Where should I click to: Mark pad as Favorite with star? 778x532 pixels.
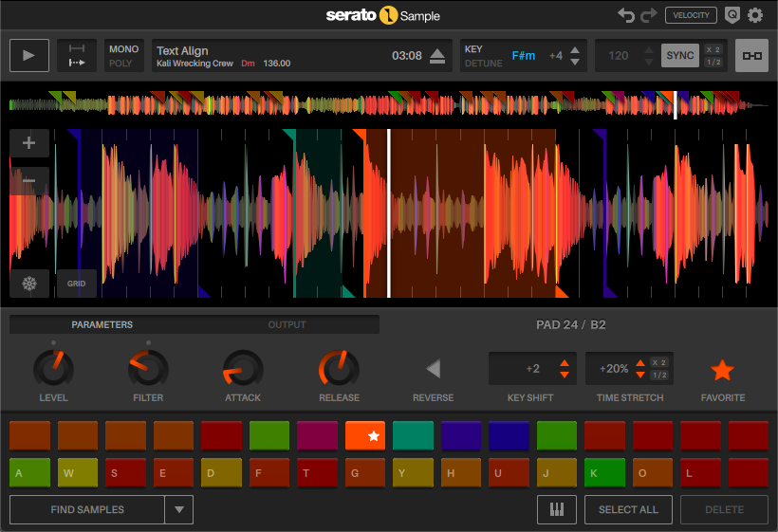point(722,370)
